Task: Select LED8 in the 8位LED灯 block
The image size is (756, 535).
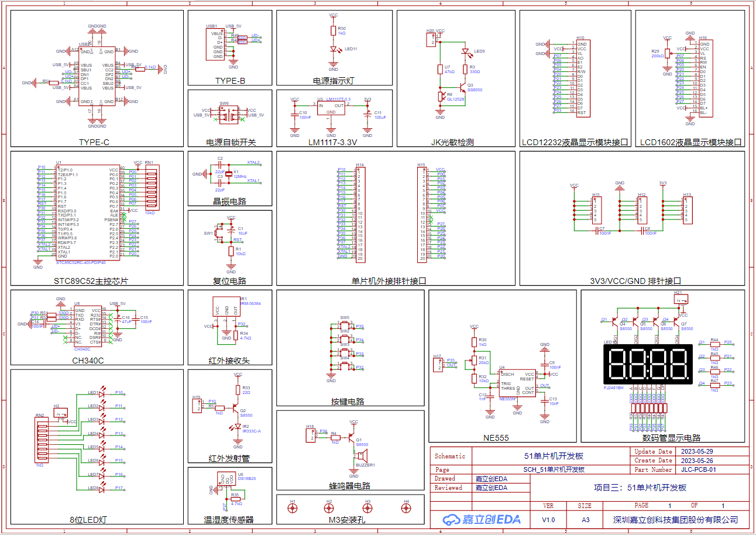Action: point(101,488)
